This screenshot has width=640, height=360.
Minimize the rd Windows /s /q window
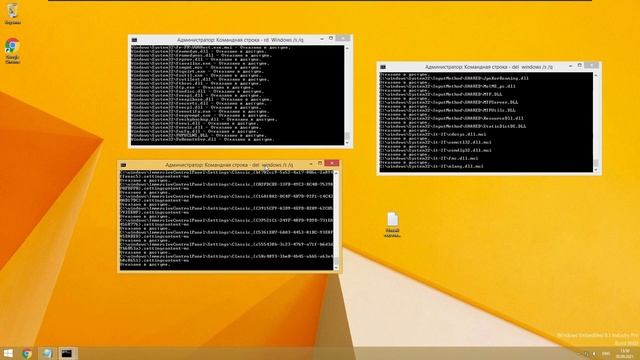coord(322,39)
